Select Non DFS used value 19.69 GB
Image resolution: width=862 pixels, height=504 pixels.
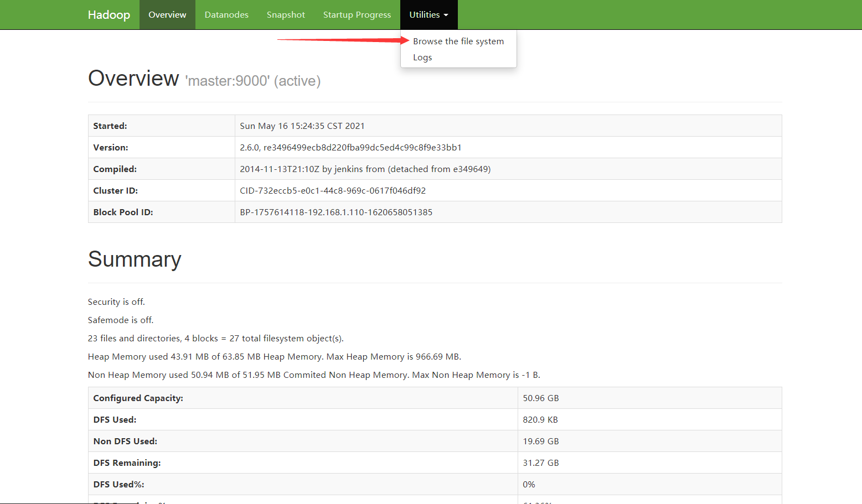click(x=541, y=441)
